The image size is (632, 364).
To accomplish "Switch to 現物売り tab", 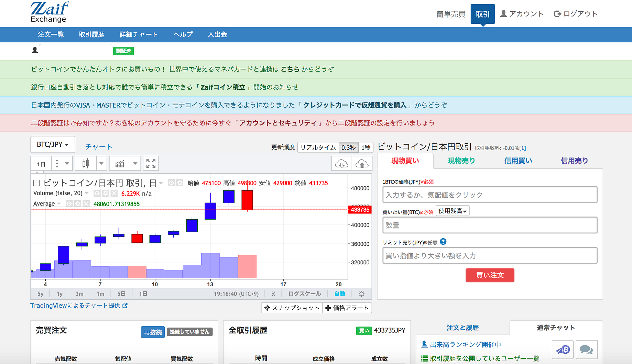I will click(461, 161).
